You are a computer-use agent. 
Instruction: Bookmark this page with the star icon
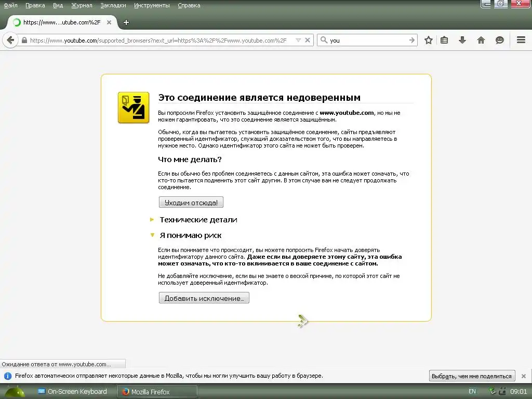(429, 41)
